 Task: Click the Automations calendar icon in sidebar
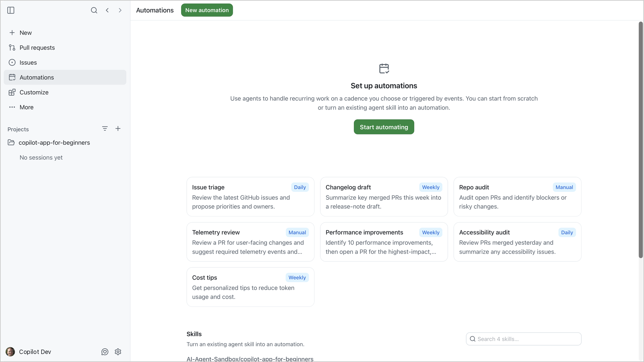12,77
